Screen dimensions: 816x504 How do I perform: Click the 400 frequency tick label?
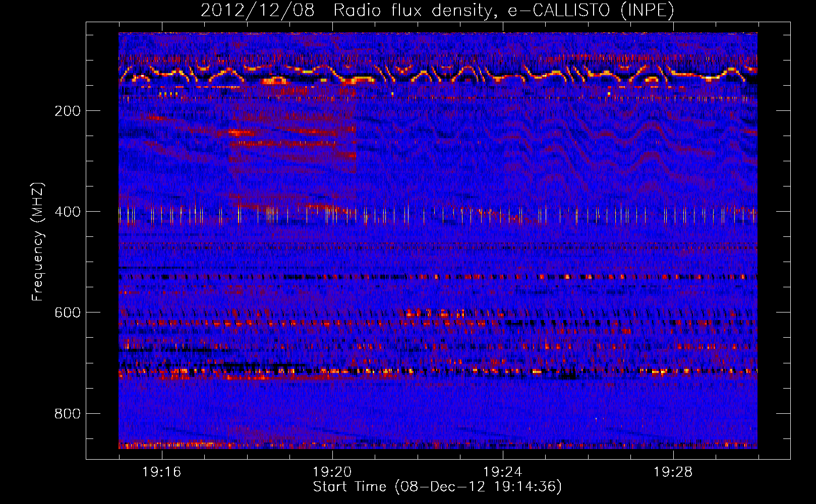tap(68, 212)
